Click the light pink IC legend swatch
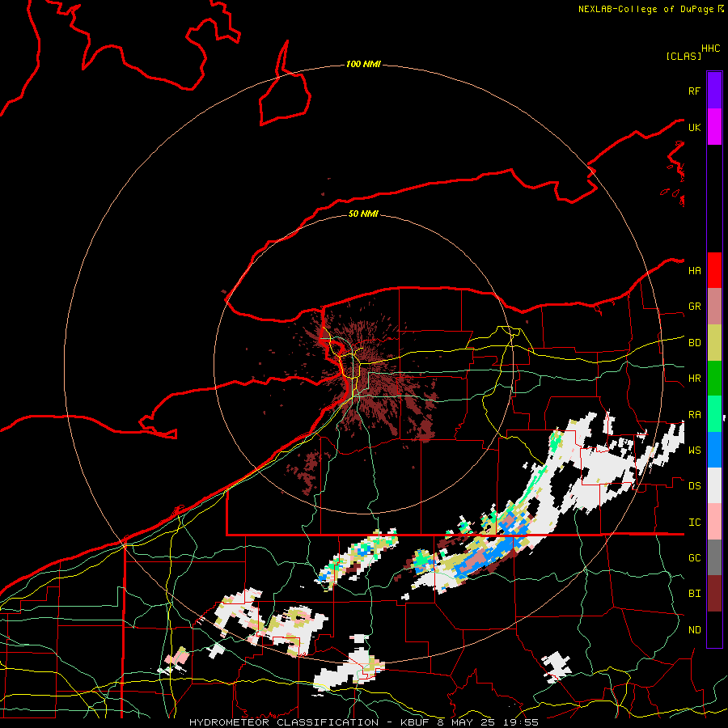This screenshot has width=728, height=728. point(714,522)
